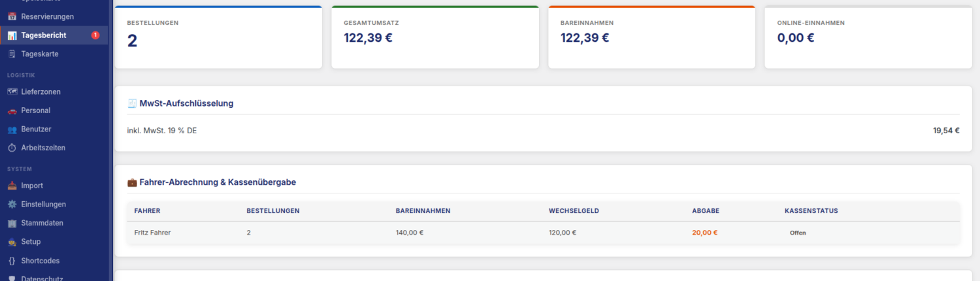Click the Datenschutz shield icon
980x281 pixels.
coord(12,278)
